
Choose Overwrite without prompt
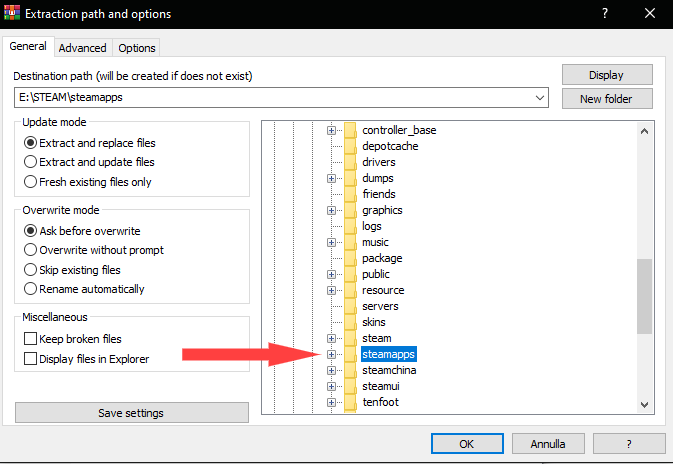(x=94, y=250)
